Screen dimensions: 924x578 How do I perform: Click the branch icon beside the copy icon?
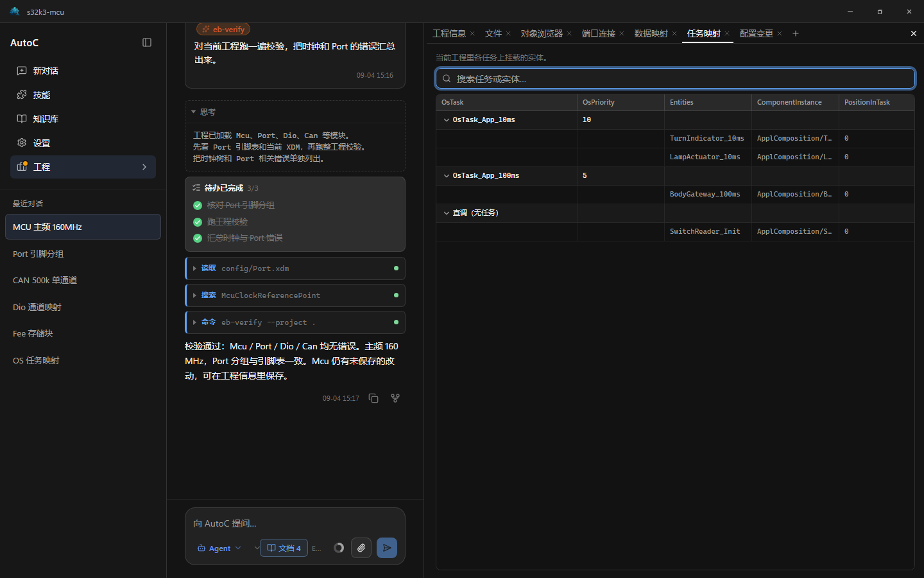[x=395, y=398]
